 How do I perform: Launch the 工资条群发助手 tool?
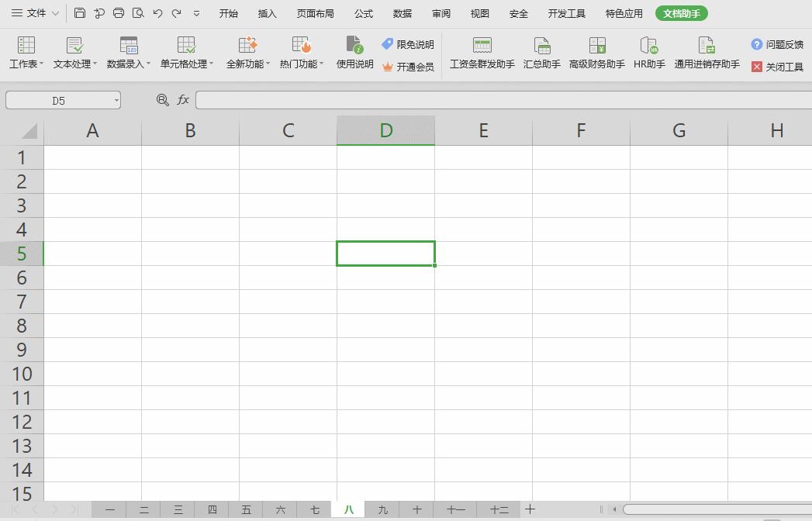482,52
